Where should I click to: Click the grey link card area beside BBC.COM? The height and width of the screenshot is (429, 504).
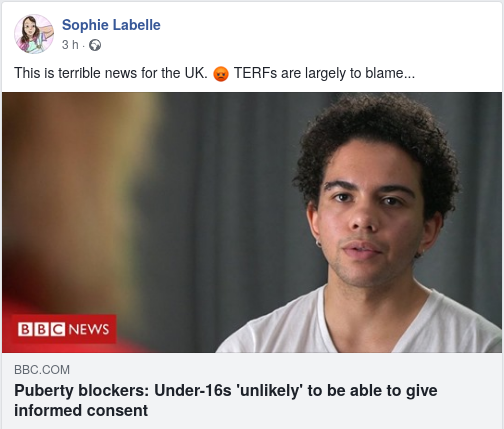(283, 370)
